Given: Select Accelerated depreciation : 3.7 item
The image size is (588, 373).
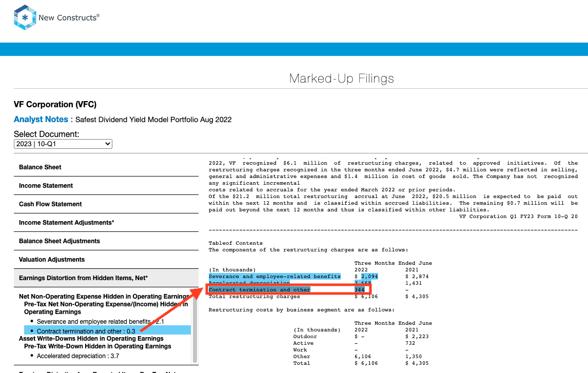Looking at the screenshot, I should pyautogui.click(x=77, y=356).
